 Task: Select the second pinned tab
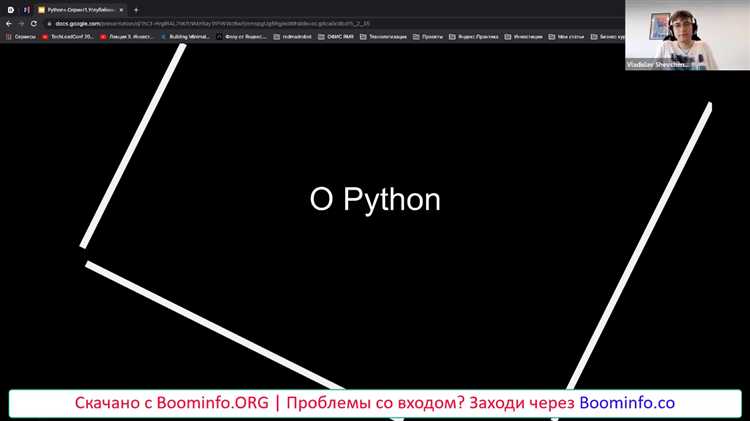point(26,10)
